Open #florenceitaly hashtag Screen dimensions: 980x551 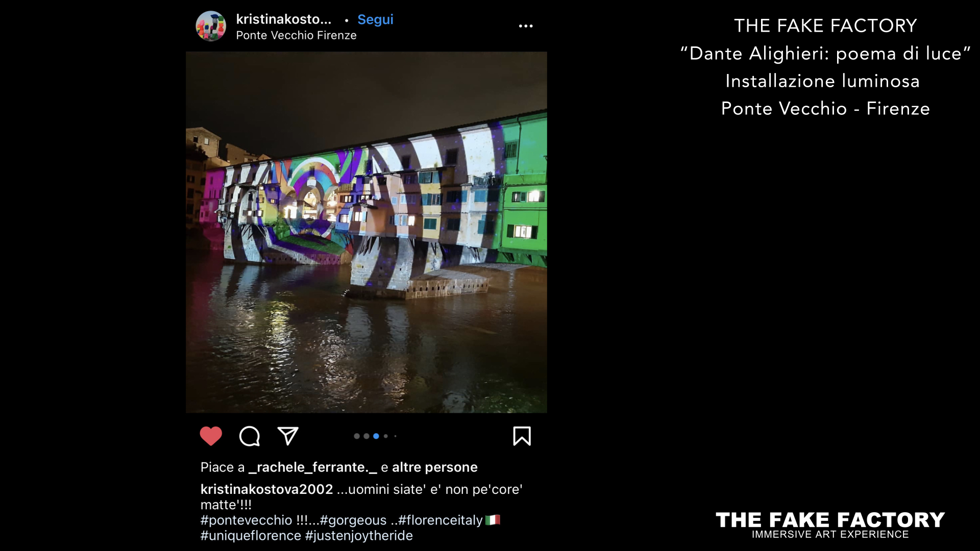click(440, 520)
